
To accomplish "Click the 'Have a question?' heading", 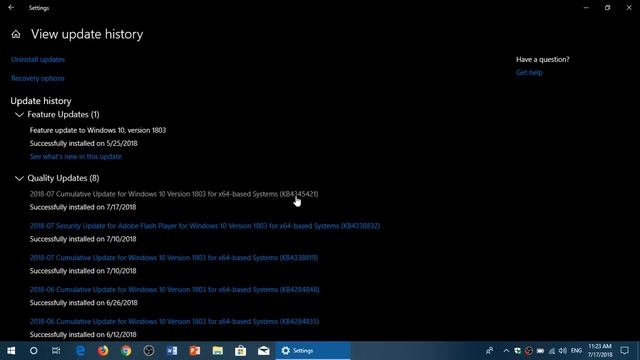I will click(542, 60).
